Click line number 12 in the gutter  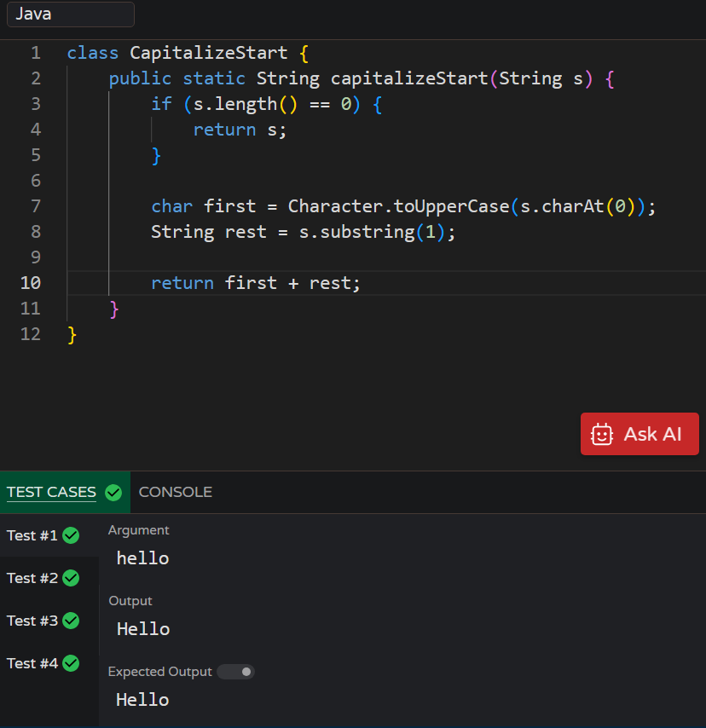pyautogui.click(x=31, y=334)
